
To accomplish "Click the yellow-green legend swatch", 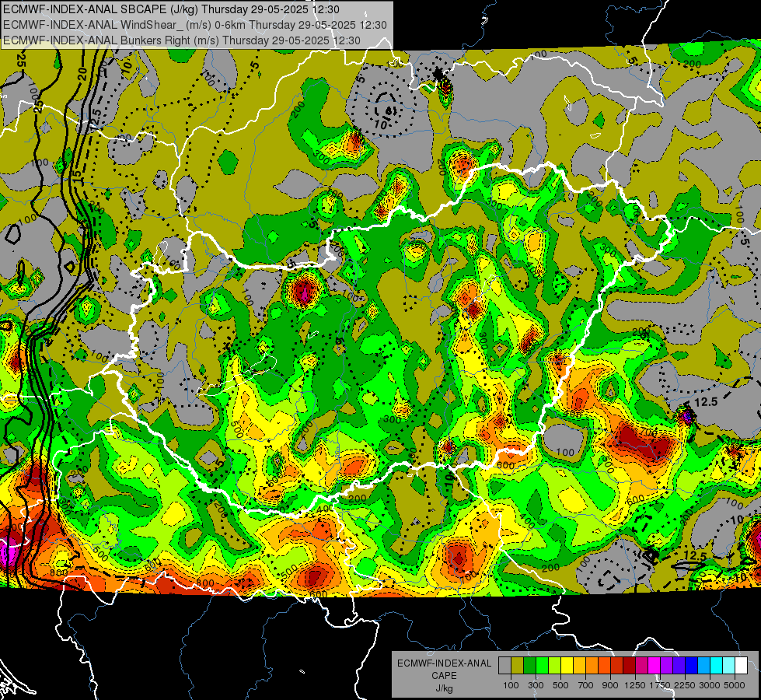I will tap(554, 666).
